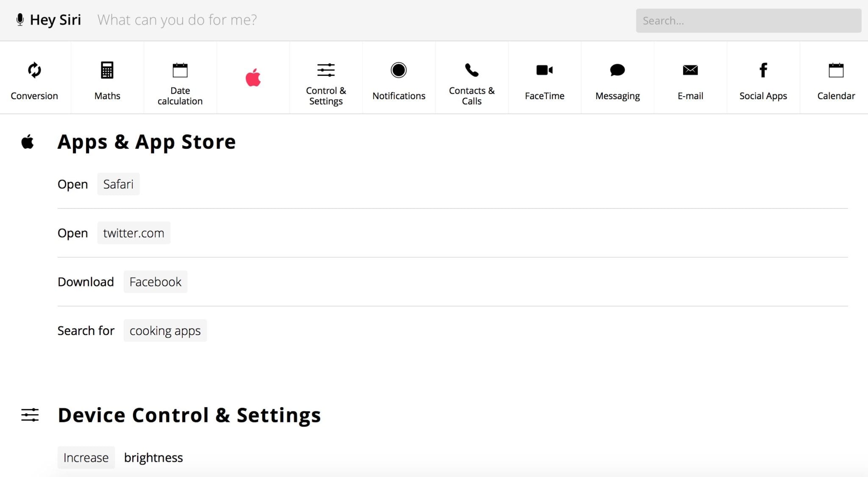Open the Calendar category icon
The width and height of the screenshot is (868, 477).
[836, 70]
